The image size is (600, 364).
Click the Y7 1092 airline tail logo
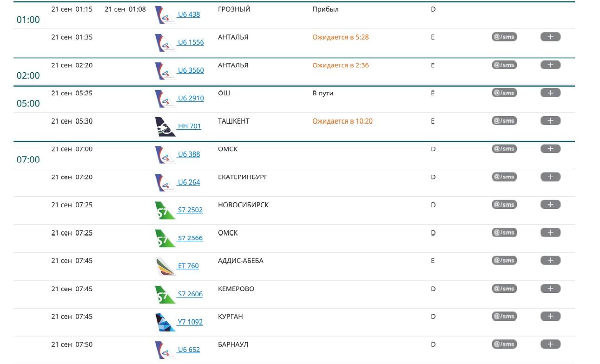[165, 322]
